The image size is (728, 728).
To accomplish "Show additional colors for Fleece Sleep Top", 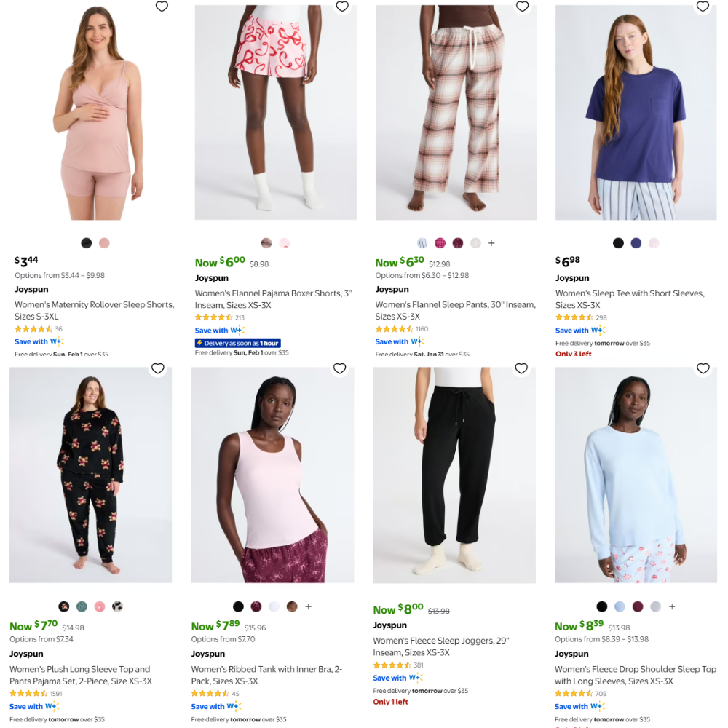I will (x=672, y=606).
